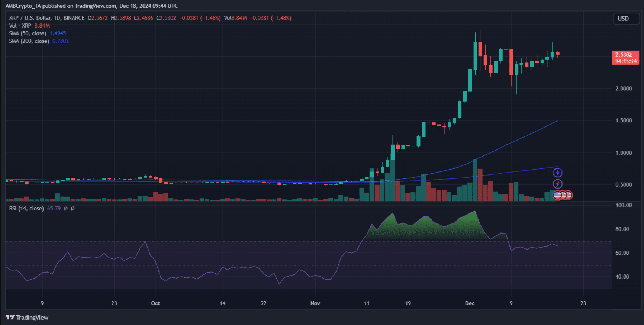Open the front-most US flag economic event icon
This screenshot has height=325, width=644.
click(557, 195)
